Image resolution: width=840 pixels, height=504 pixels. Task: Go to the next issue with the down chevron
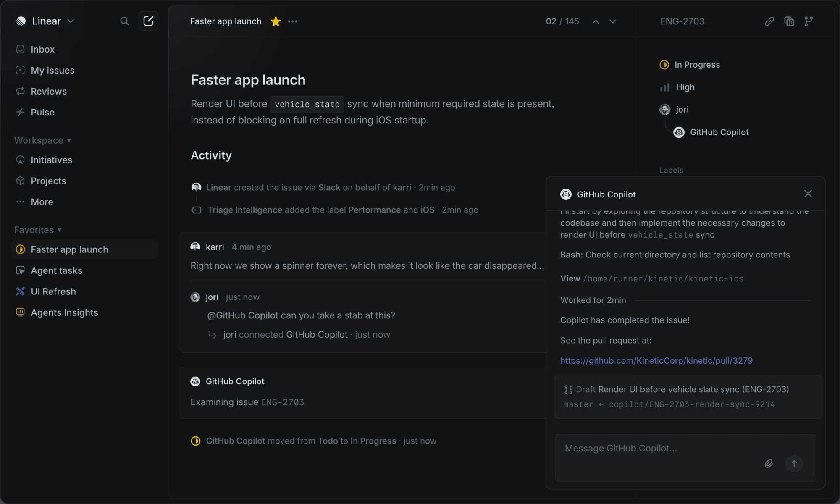click(x=613, y=21)
